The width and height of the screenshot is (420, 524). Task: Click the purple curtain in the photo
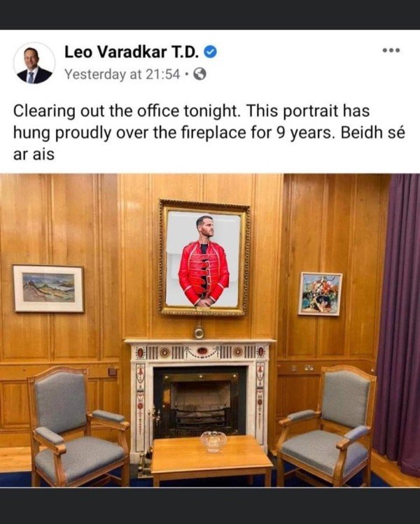(x=398, y=323)
